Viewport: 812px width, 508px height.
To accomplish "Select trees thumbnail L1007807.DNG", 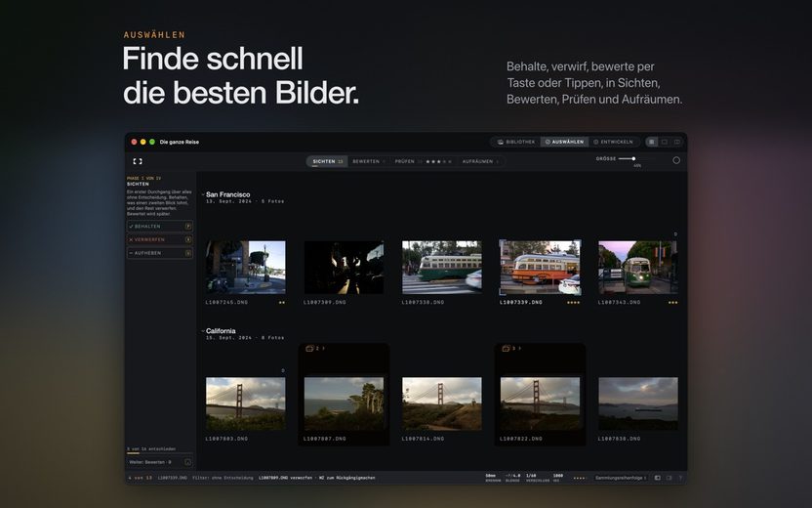I will coord(344,403).
